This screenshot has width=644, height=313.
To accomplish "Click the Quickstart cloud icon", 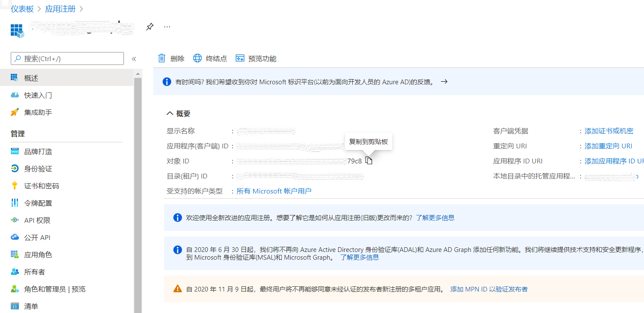I will pos(15,95).
